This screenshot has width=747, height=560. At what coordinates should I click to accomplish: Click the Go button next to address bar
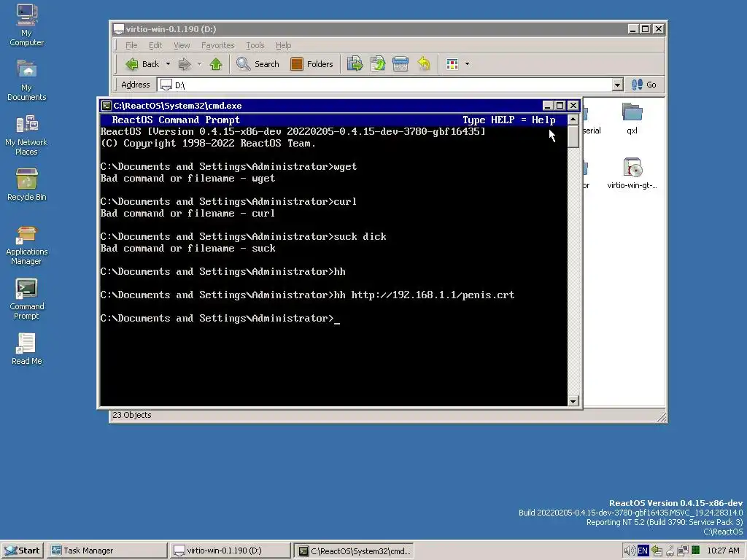click(644, 85)
